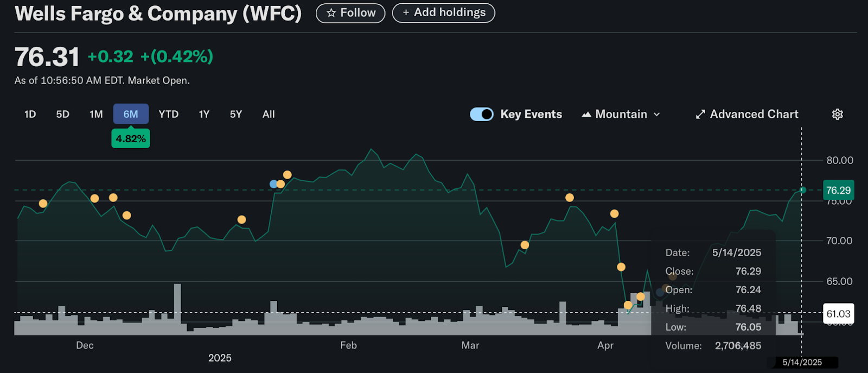
Task: Select the 1D range tab
Action: [30, 114]
